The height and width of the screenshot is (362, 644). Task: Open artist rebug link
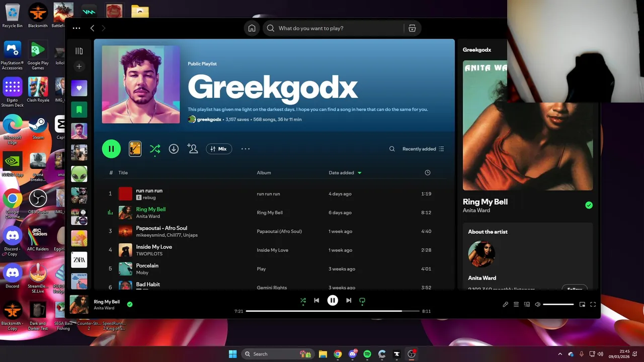[149, 198]
